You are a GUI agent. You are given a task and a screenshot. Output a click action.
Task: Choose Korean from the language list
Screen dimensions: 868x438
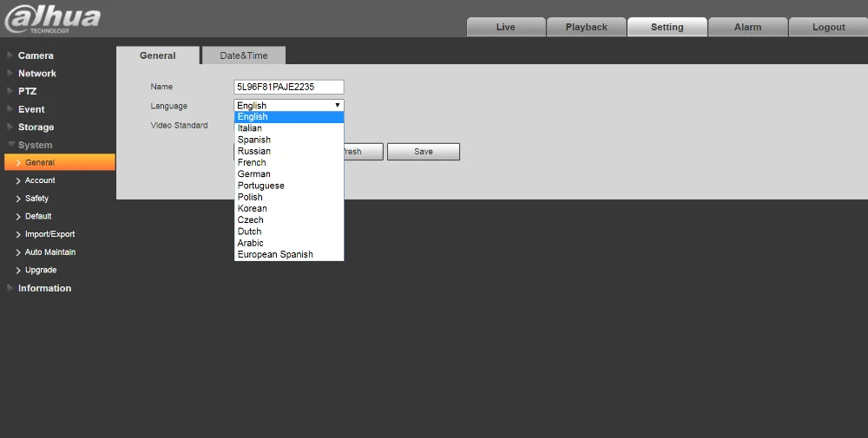[289, 208]
